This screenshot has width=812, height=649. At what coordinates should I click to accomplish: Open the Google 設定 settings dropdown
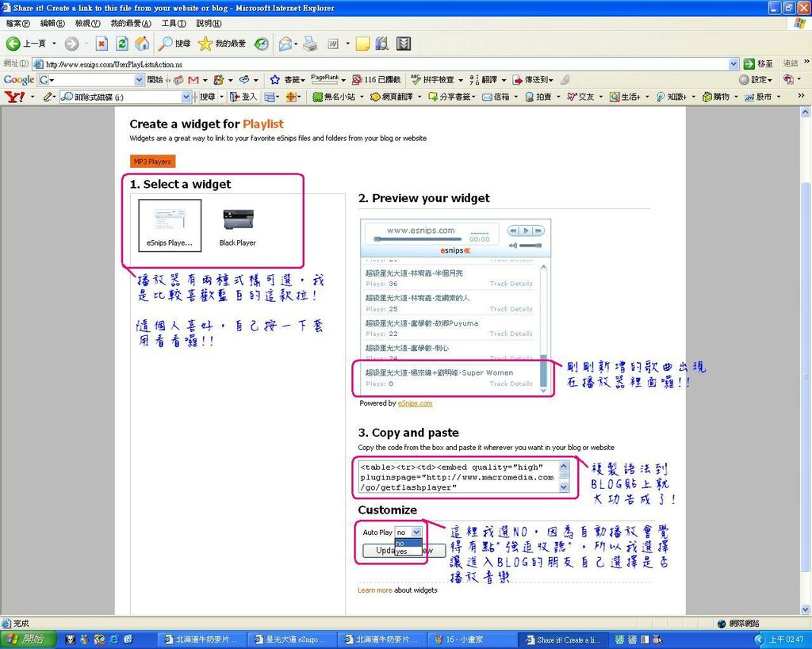point(756,80)
